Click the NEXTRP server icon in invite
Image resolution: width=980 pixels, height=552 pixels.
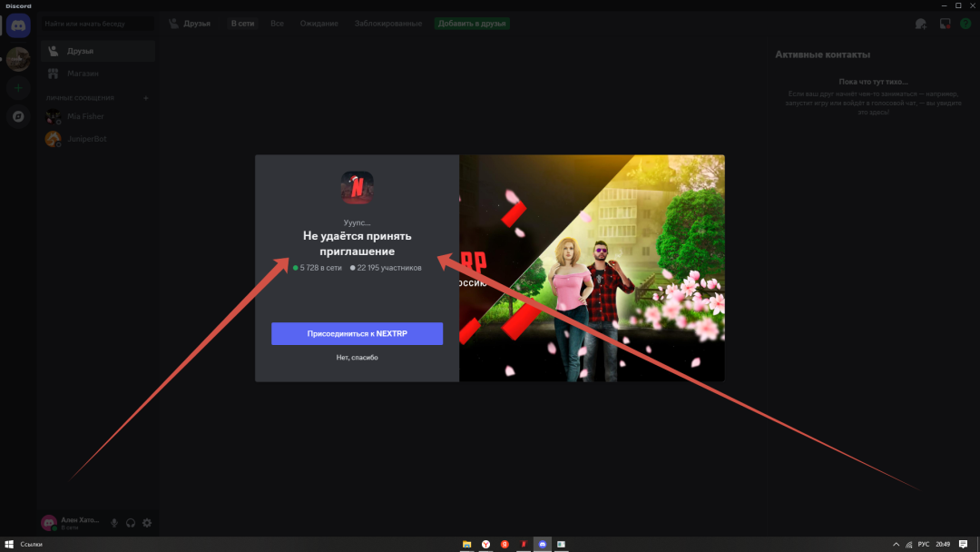tap(358, 188)
